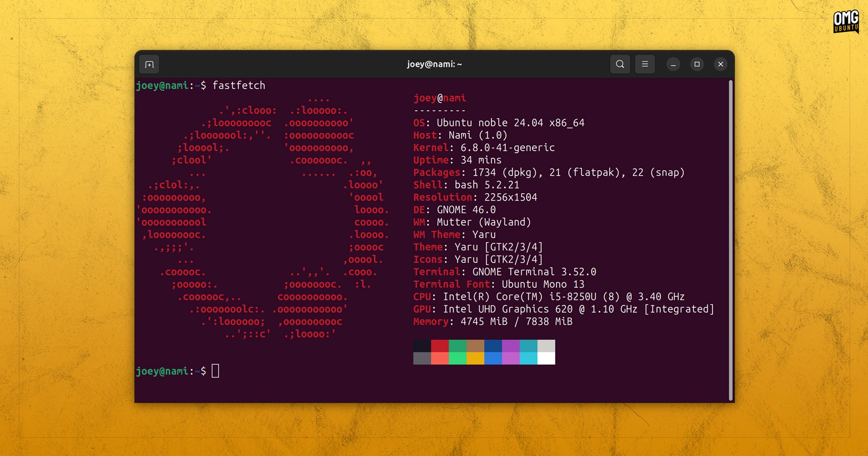
Task: Click the bright cyan color block
Action: click(x=528, y=358)
